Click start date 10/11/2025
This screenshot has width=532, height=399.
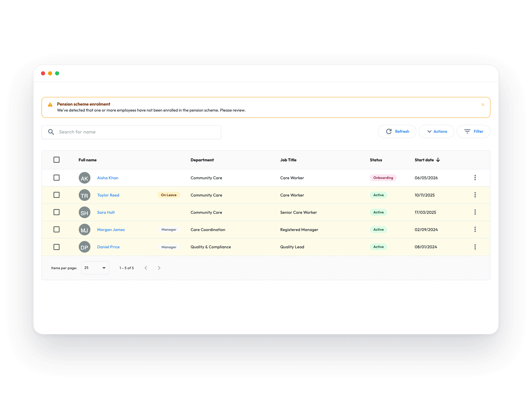coord(424,195)
